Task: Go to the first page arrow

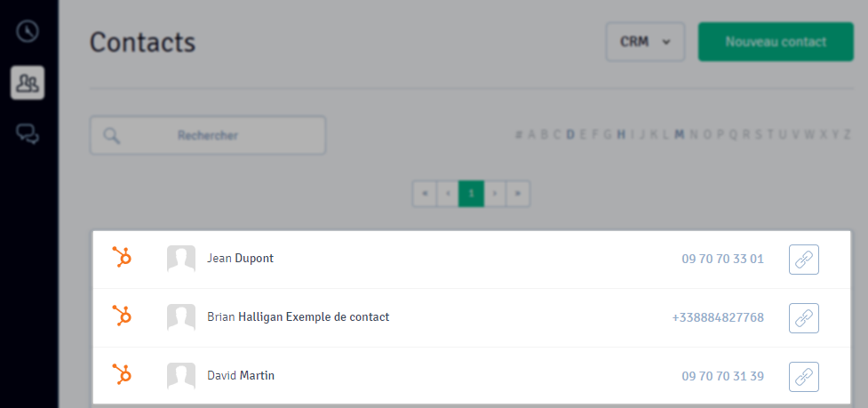Action: (x=425, y=194)
